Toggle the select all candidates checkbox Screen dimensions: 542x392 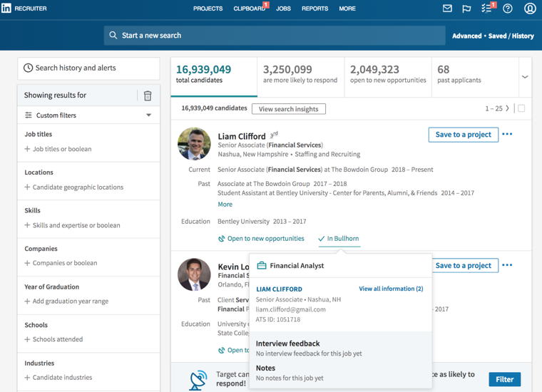521,108
